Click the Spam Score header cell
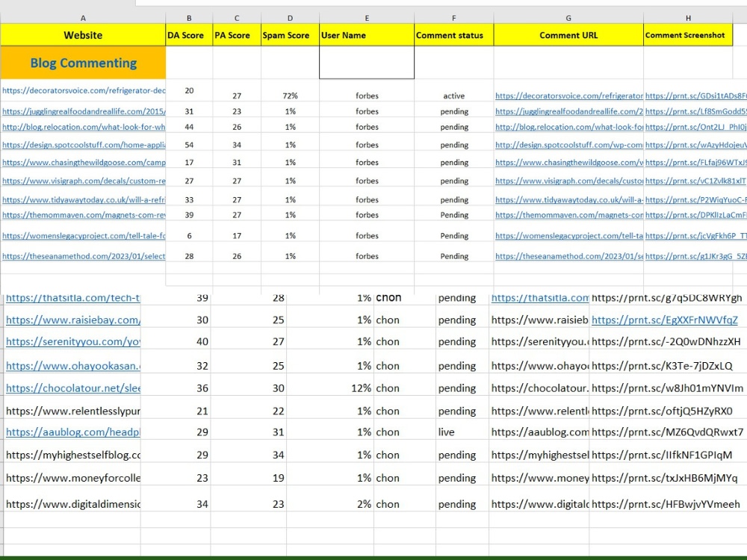The height and width of the screenshot is (560, 747). 290,35
